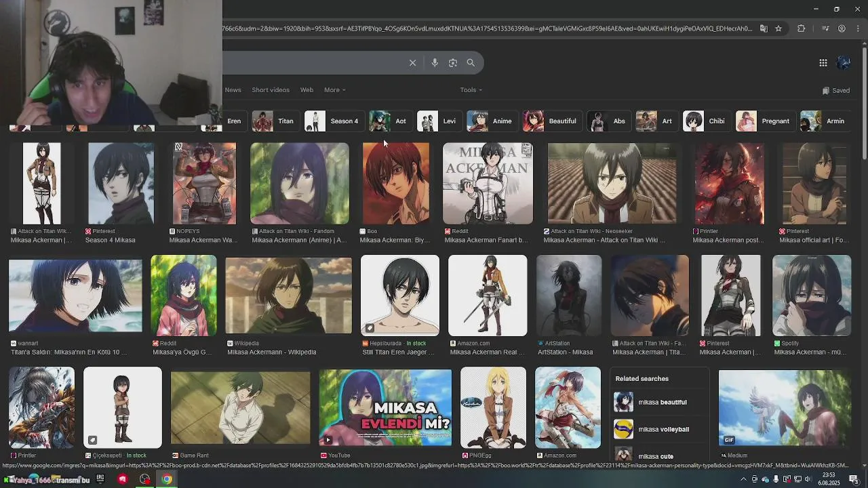Switch to the Short videos tab
Image resolution: width=868 pixels, height=488 pixels.
pos(271,90)
